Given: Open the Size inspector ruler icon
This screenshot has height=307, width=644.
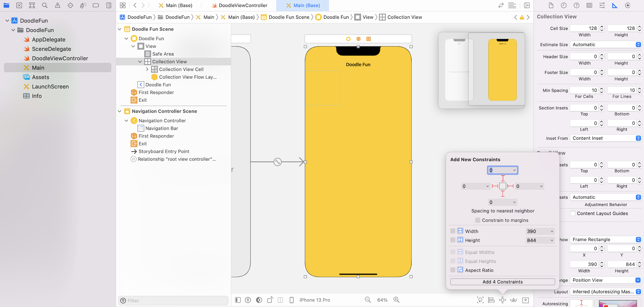Looking at the screenshot, I should (x=614, y=5).
